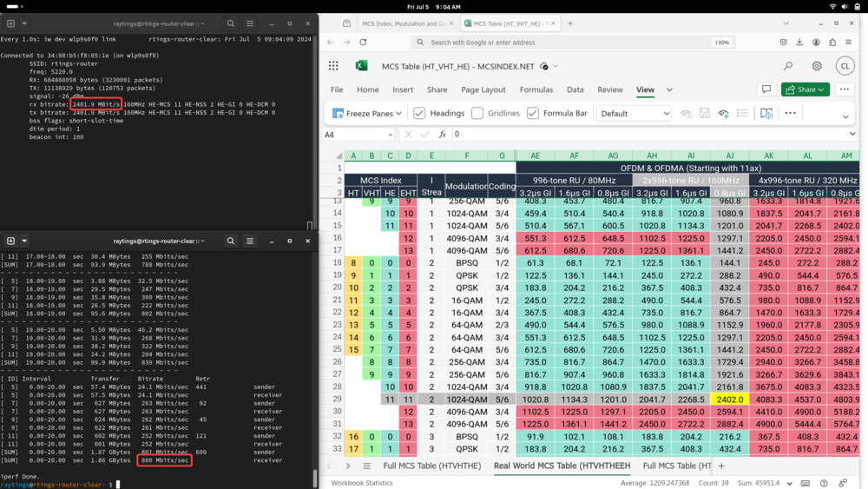Add a new sheet with plus icon
Image resolution: width=868 pixels, height=489 pixels.
click(x=721, y=466)
